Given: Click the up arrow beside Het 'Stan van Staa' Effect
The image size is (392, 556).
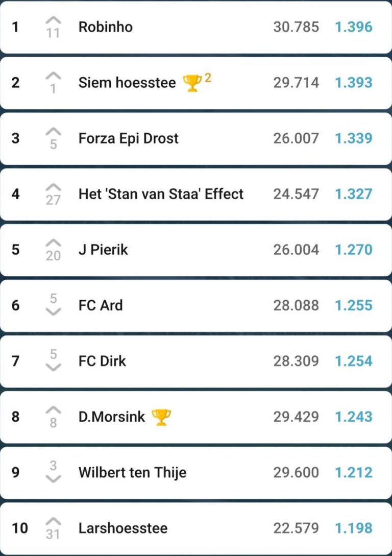Looking at the screenshot, I should coord(53,188).
